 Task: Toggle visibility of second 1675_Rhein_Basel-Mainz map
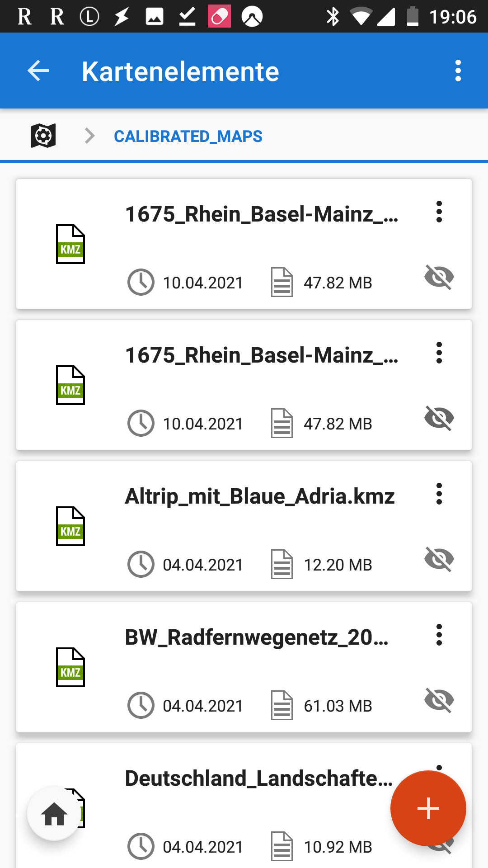[439, 418]
